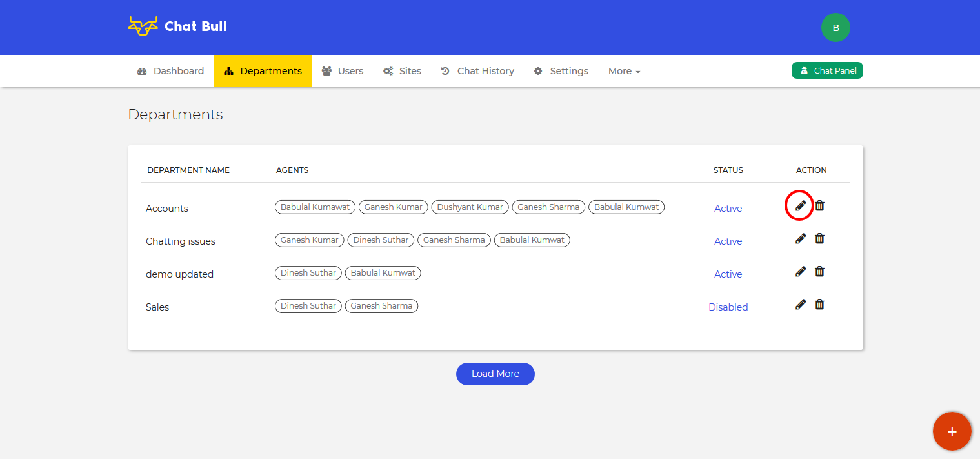Click the Load More button
The image size is (980, 459).
pos(495,374)
